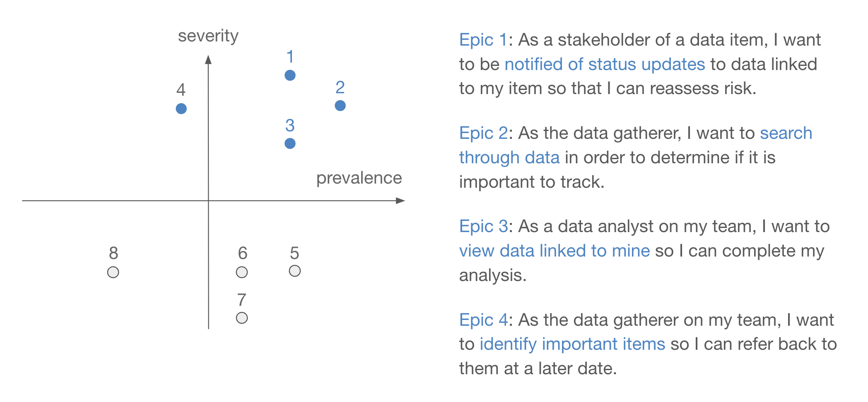This screenshot has width=868, height=402.
Task: Select the blue dot labeled 3
Action: pos(290,143)
